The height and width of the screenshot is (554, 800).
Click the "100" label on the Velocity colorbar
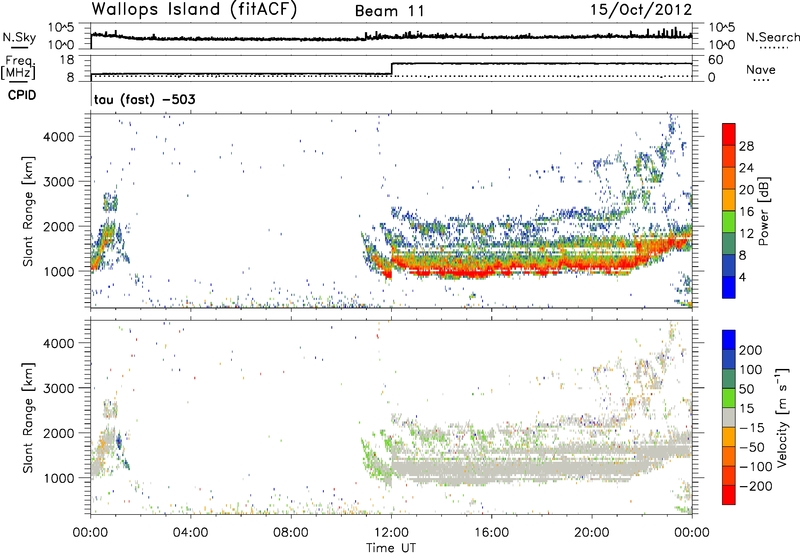coord(751,369)
